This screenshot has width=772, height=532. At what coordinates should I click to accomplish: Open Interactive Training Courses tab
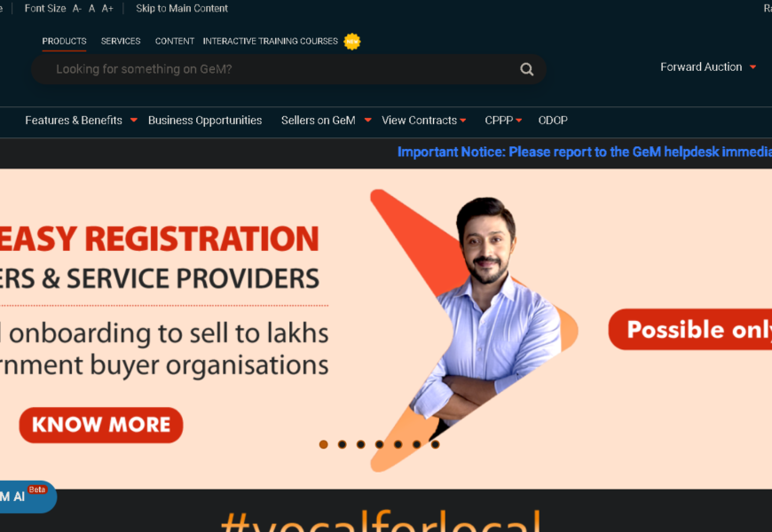pos(271,42)
